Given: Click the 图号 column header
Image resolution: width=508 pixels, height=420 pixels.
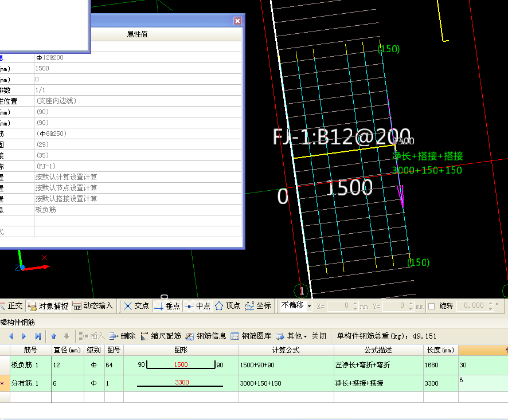Looking at the screenshot, I should coord(114,350).
